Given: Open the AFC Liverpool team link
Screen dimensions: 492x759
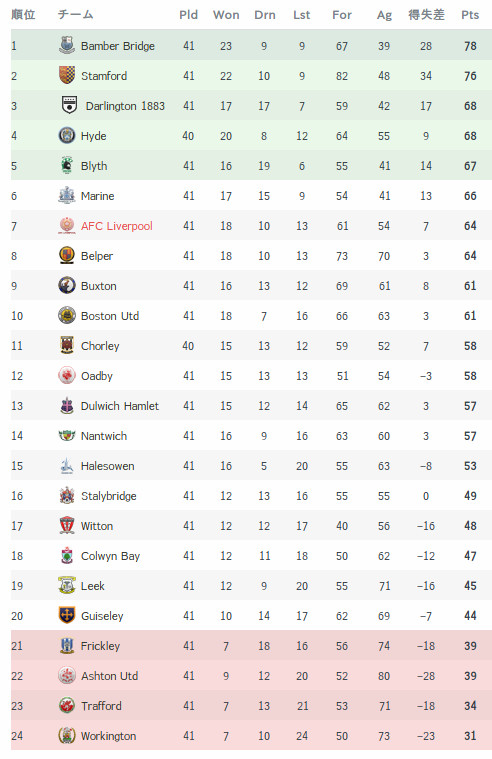Looking at the screenshot, I should [117, 226].
